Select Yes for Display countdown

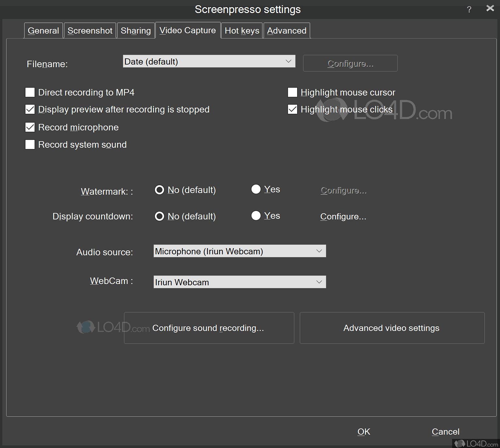[x=256, y=216]
